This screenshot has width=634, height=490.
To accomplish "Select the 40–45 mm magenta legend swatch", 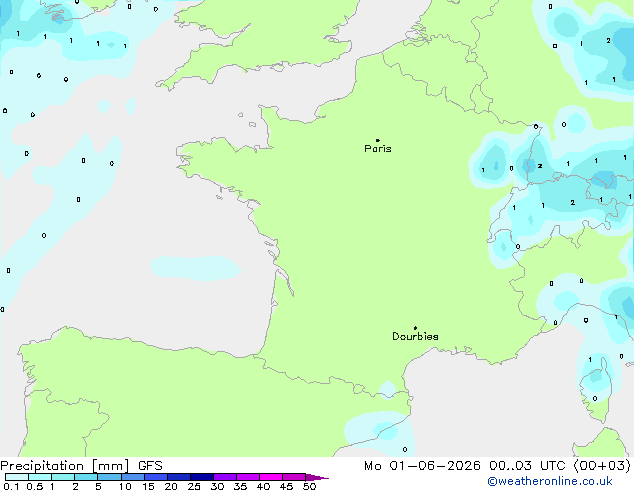I will pyautogui.click(x=271, y=477).
